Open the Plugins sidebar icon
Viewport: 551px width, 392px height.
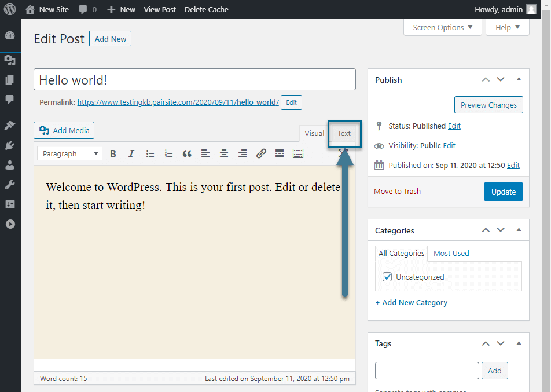click(10, 145)
